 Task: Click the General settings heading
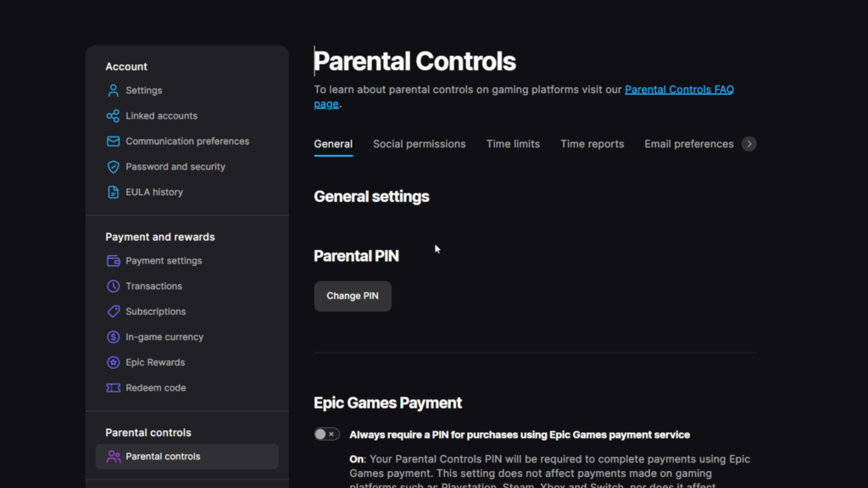tap(371, 197)
